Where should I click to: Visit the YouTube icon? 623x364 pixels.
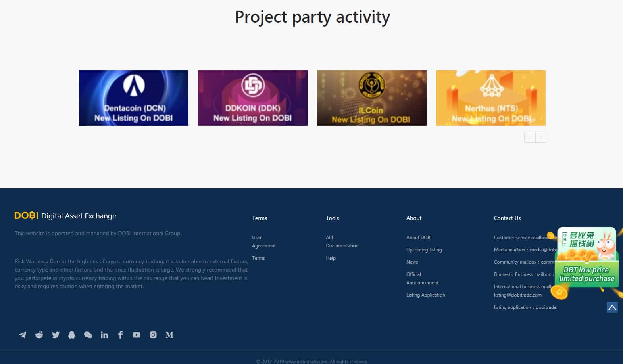point(137,335)
